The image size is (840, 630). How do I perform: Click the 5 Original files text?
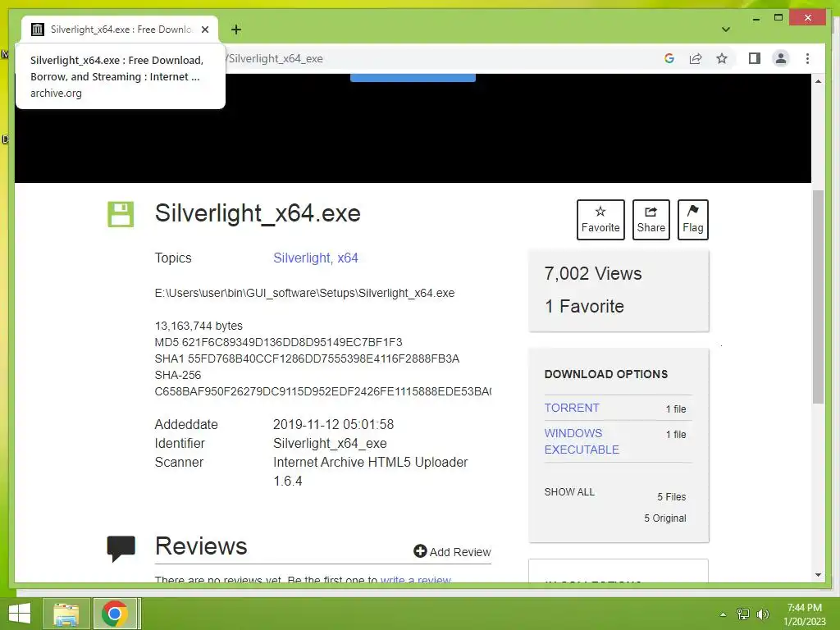pos(664,518)
